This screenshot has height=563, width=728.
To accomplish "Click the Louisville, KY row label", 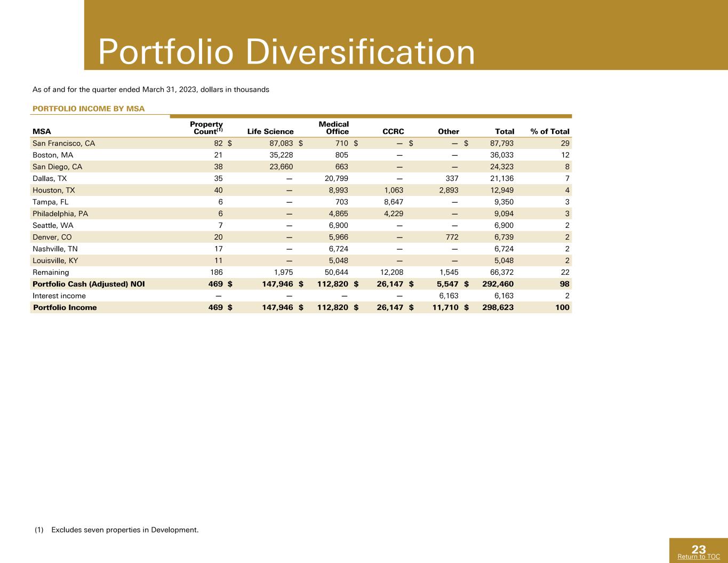I will 55,260.
